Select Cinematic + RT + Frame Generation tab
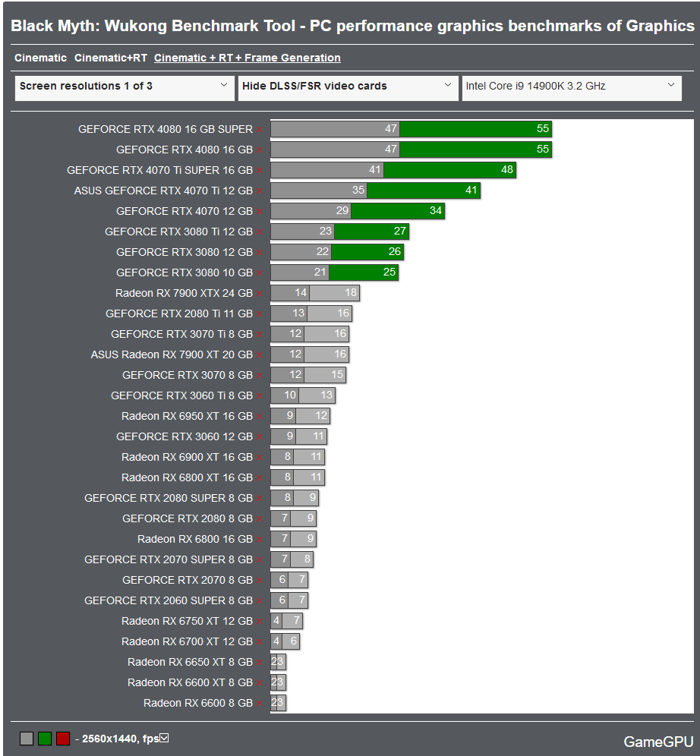Image resolution: width=700 pixels, height=756 pixels. pyautogui.click(x=248, y=58)
